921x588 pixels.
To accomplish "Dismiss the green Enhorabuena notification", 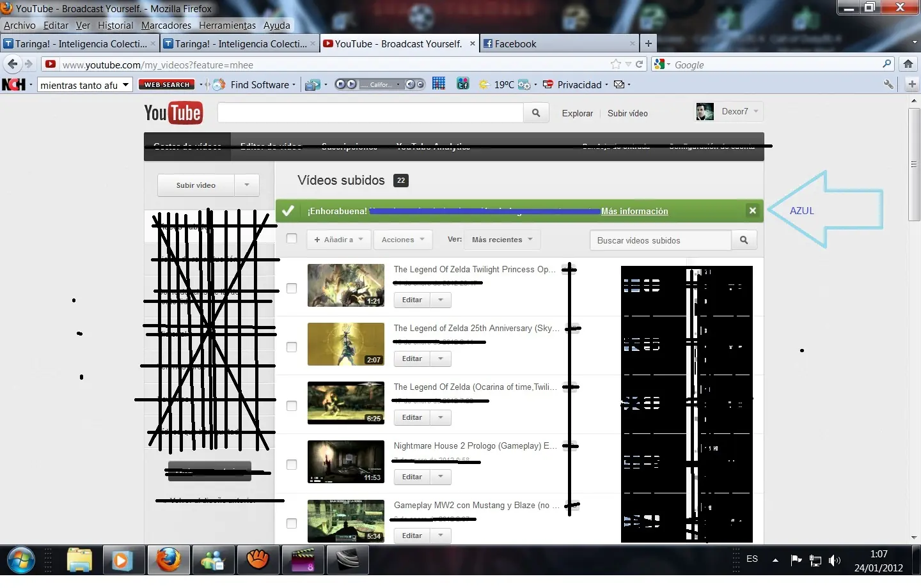I will tap(753, 210).
